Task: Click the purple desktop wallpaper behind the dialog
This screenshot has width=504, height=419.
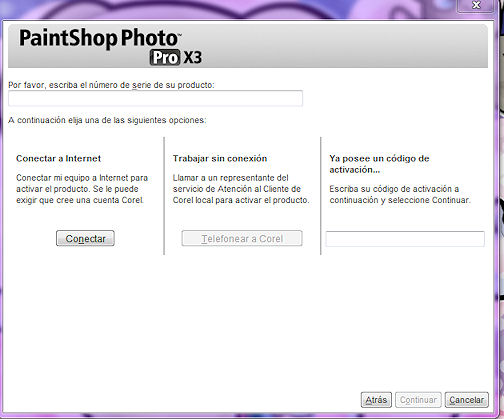Action: tap(233, 8)
